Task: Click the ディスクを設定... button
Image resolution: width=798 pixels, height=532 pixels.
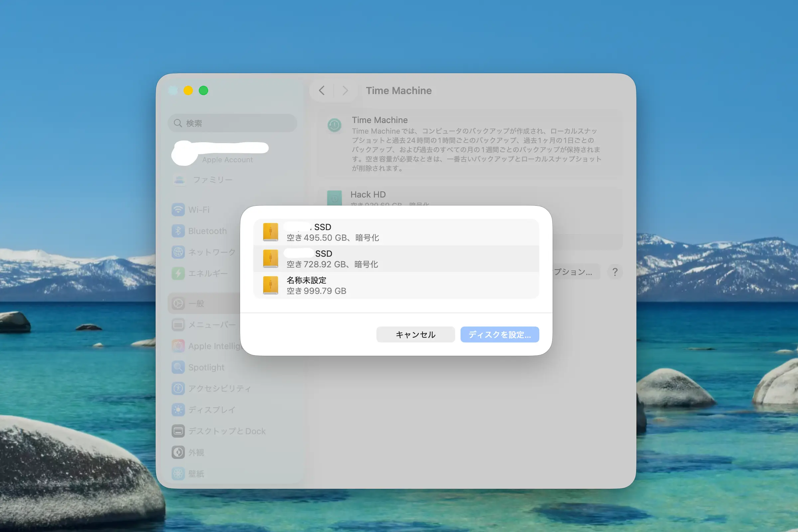Action: [x=499, y=334]
